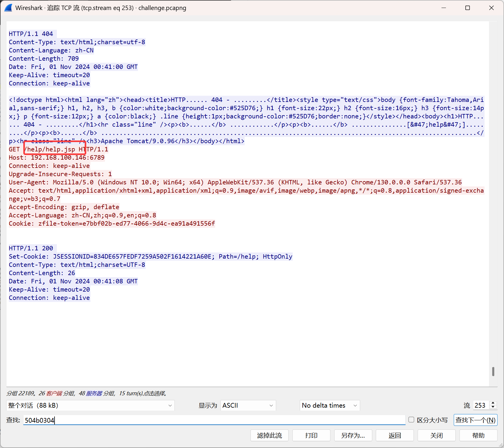This screenshot has width=504, height=448.
Task: Click the Content-Length: 26 line
Action: point(42,273)
